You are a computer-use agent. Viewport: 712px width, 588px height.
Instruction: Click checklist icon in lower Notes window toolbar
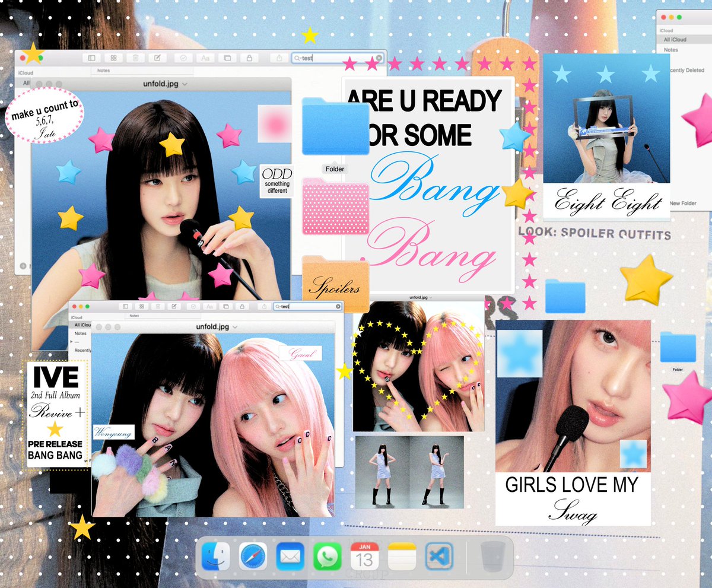tap(193, 306)
